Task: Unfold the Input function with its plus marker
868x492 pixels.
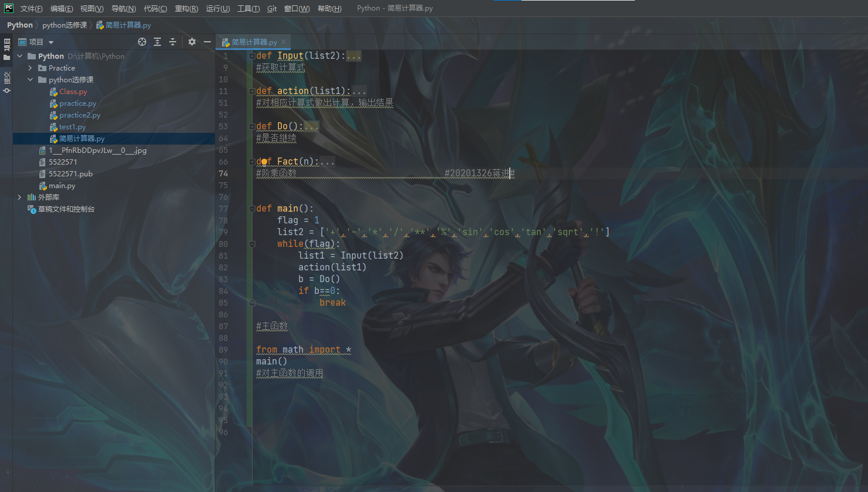Action: tap(252, 56)
